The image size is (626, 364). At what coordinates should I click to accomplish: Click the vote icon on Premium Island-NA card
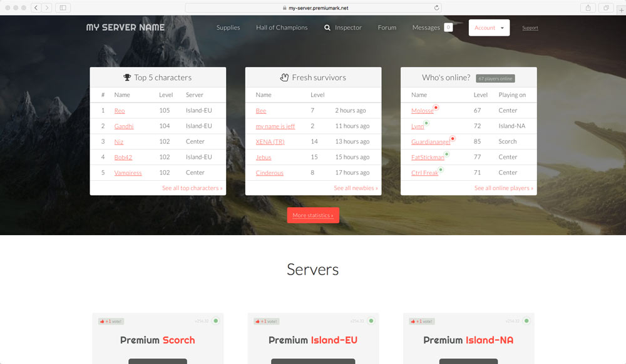point(413,320)
